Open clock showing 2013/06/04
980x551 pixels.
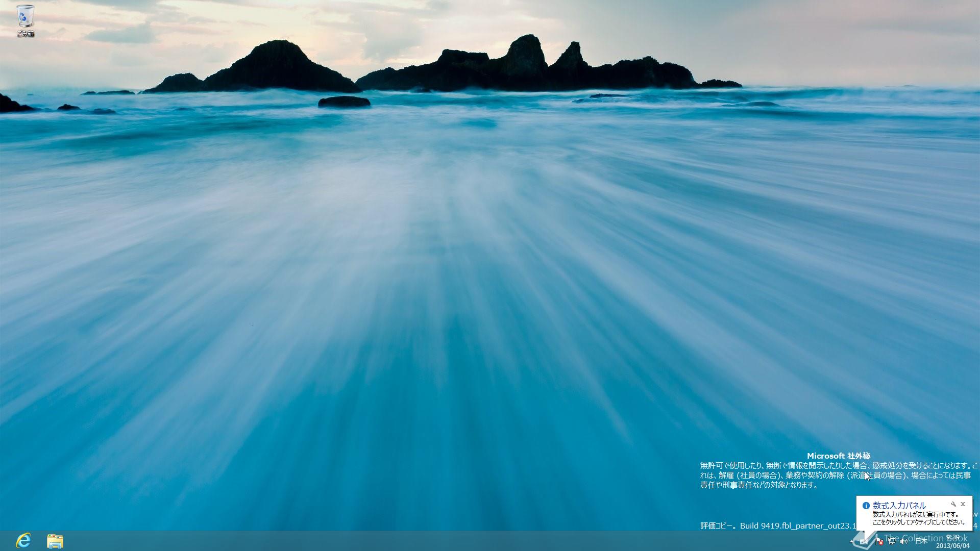pyautogui.click(x=952, y=541)
